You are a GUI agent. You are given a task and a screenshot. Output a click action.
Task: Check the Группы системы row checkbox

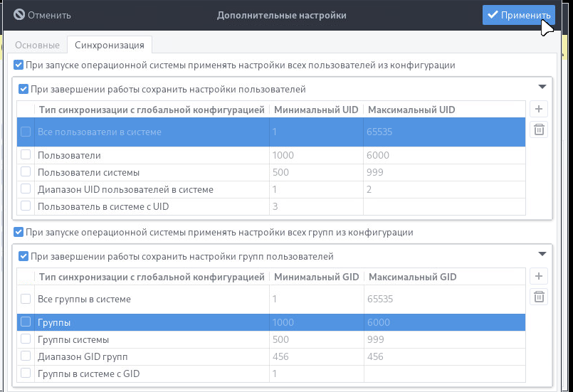26,339
